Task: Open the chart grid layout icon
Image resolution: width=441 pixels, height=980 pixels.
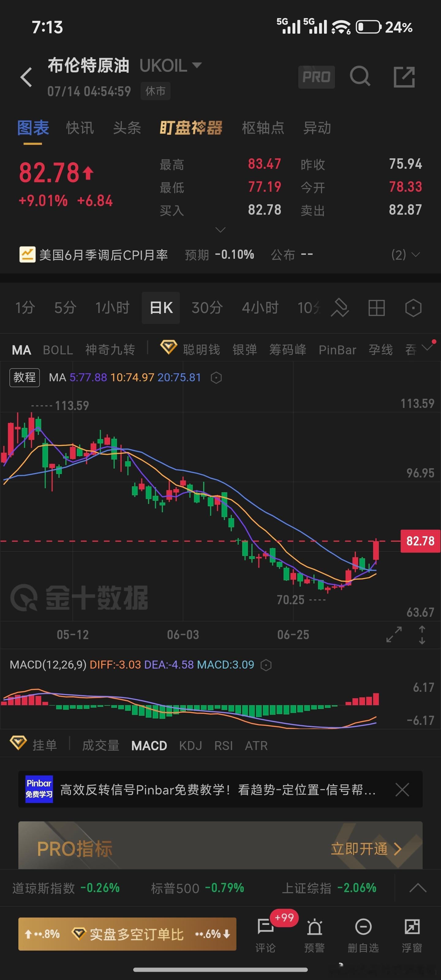Action: click(377, 307)
